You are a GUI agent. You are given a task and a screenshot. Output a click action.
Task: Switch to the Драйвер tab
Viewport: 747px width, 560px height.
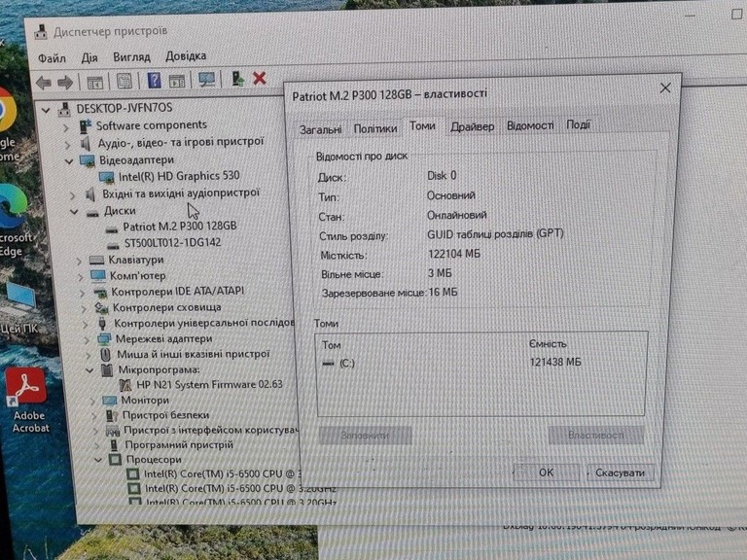[x=473, y=126]
